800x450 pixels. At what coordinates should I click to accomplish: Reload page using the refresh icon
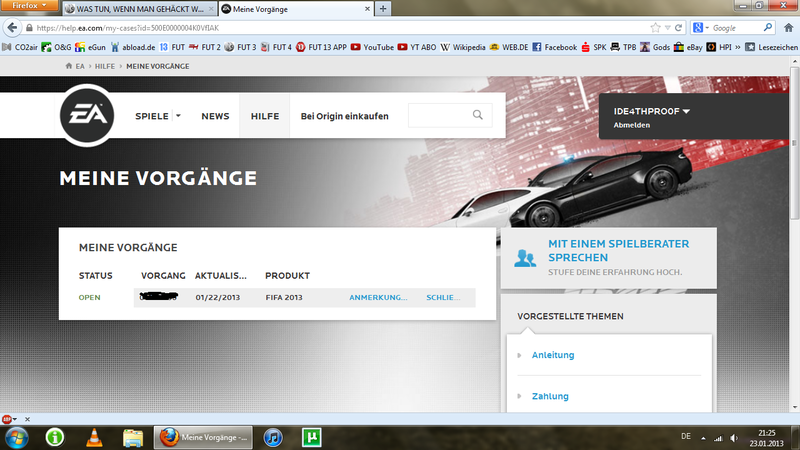(x=678, y=28)
